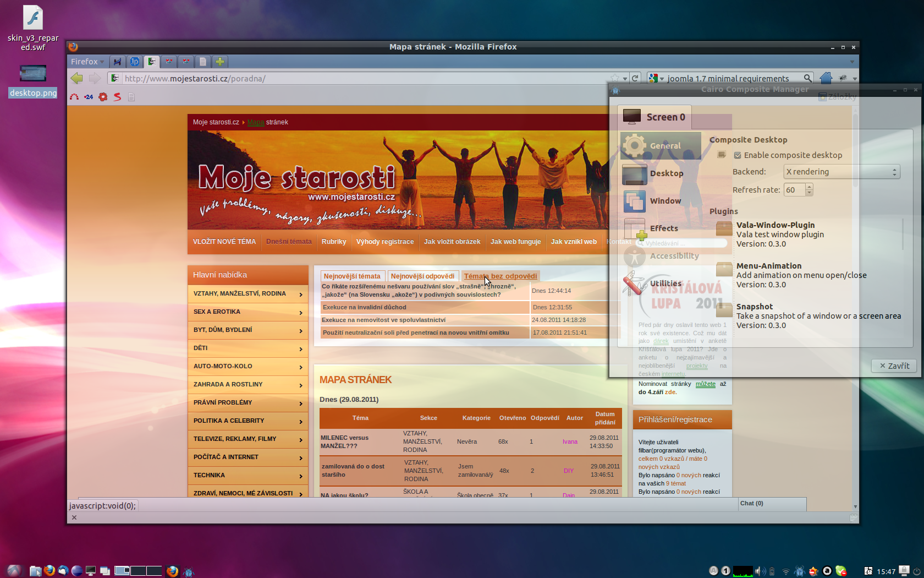Expand POLITIKA A CELEBRITY menu arrow
924x578 pixels.
[301, 422]
